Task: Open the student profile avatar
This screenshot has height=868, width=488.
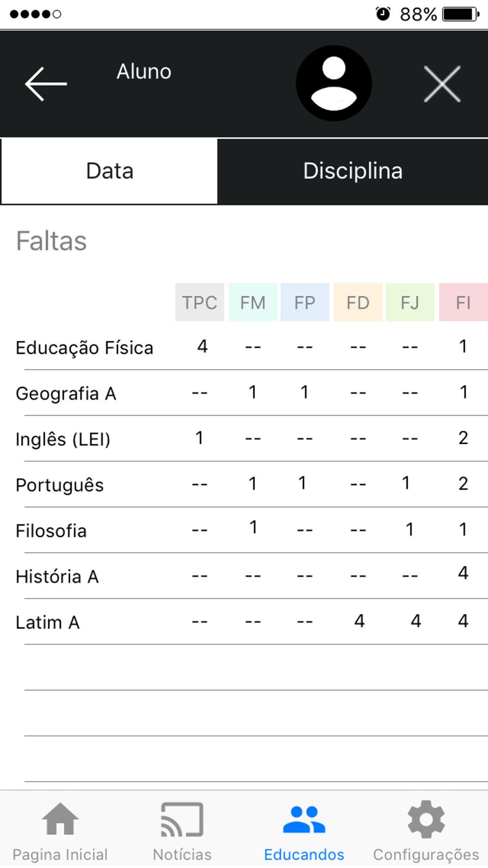Action: pos(334,83)
